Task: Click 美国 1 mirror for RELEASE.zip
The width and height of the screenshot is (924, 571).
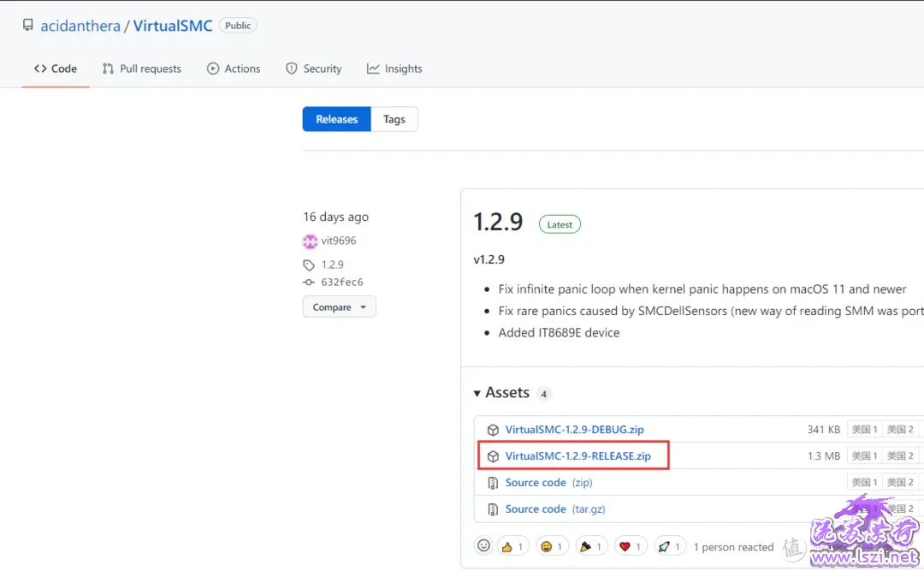Action: tap(864, 456)
